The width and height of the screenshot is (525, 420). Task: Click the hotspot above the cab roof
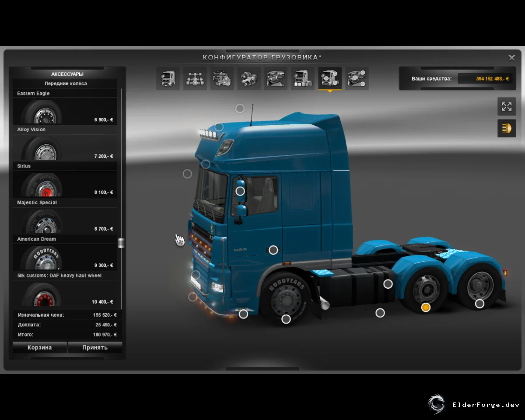[240, 108]
